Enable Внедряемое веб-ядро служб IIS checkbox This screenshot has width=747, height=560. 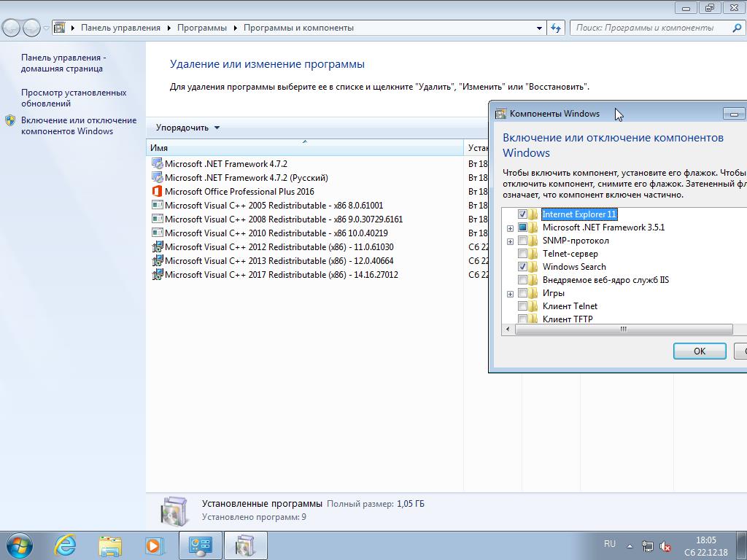(x=522, y=279)
